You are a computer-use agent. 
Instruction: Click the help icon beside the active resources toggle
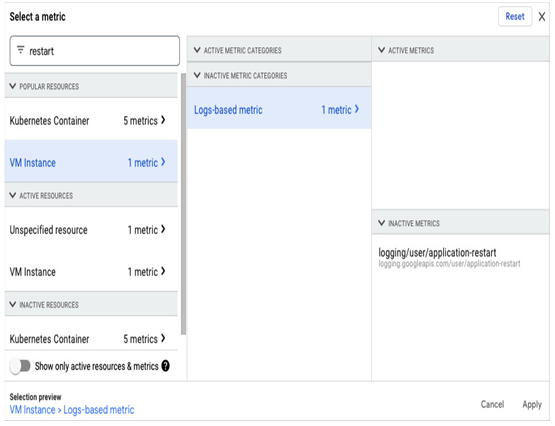click(x=165, y=365)
